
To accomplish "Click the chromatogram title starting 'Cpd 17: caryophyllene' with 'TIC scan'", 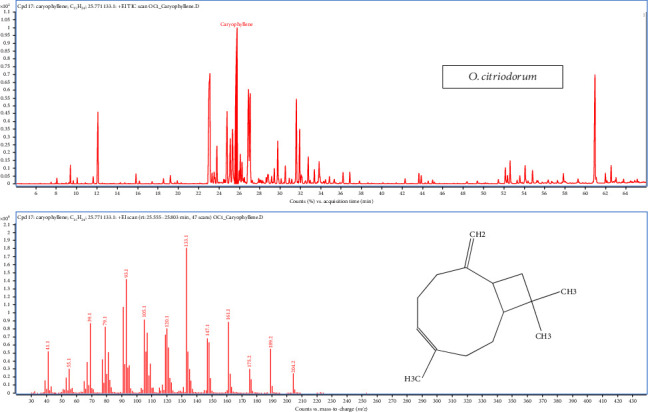I will (x=108, y=7).
